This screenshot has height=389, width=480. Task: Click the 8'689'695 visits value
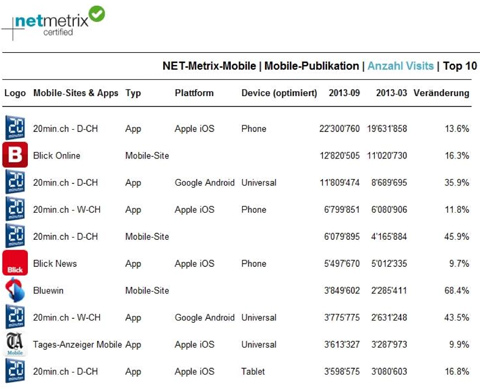tap(389, 183)
